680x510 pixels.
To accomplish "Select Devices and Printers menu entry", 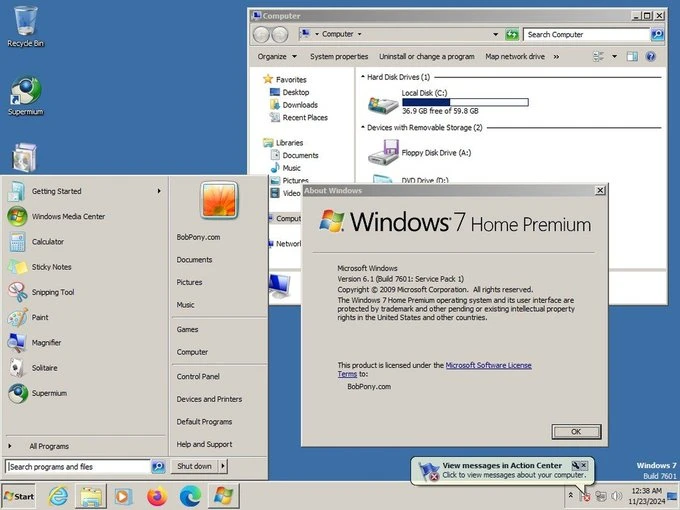I will tap(209, 399).
